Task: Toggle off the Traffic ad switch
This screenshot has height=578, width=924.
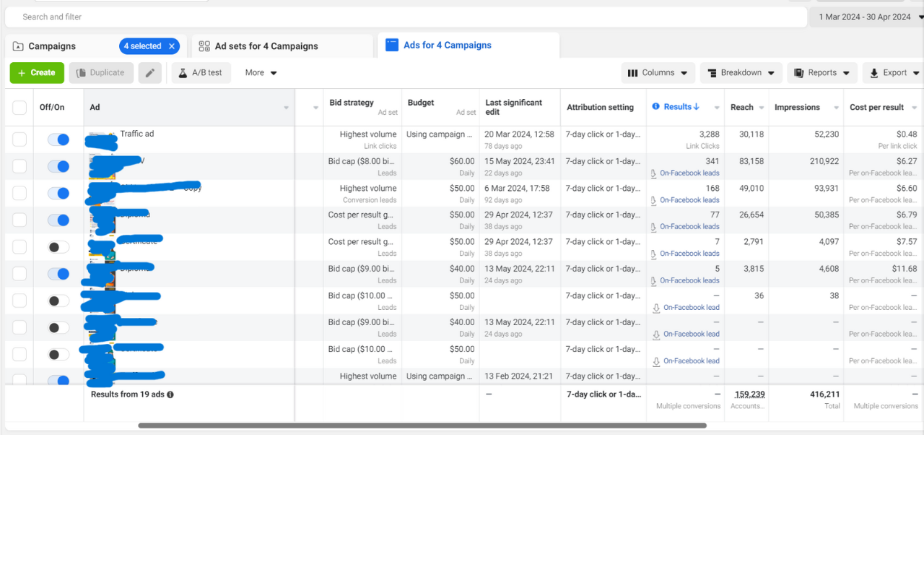Action: 58,139
